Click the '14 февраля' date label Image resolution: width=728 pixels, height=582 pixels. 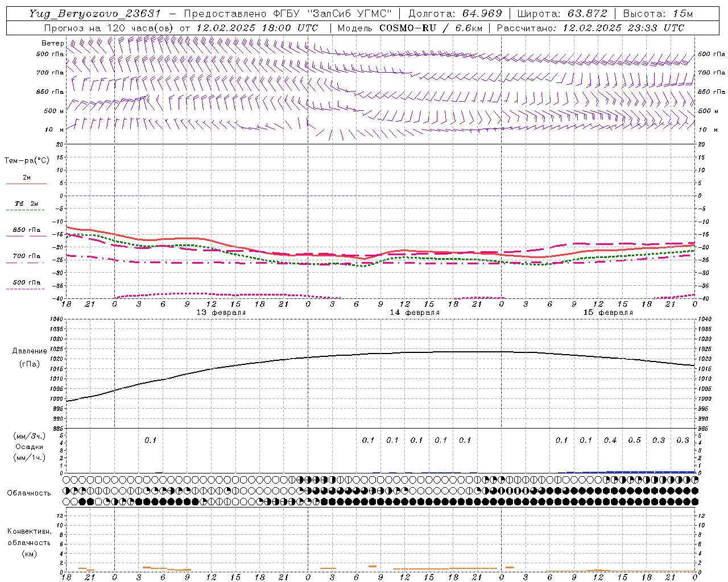415,313
